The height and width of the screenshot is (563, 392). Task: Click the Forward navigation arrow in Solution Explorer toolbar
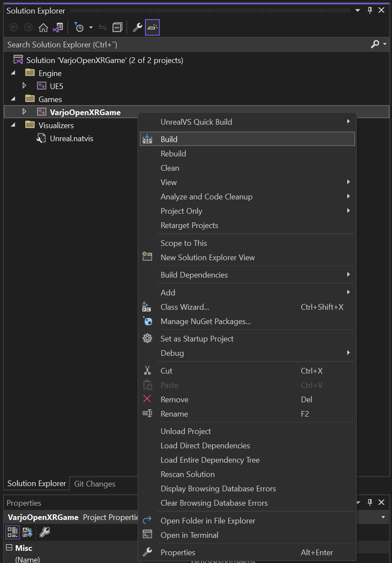coord(28,27)
